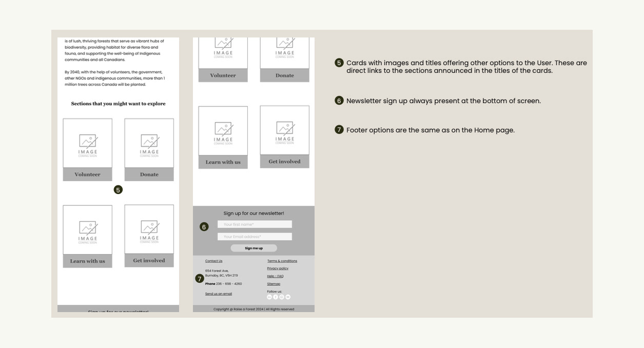Image resolution: width=644 pixels, height=348 pixels.
Task: Select image placeholder above Get involved, left screen
Action: [149, 229]
